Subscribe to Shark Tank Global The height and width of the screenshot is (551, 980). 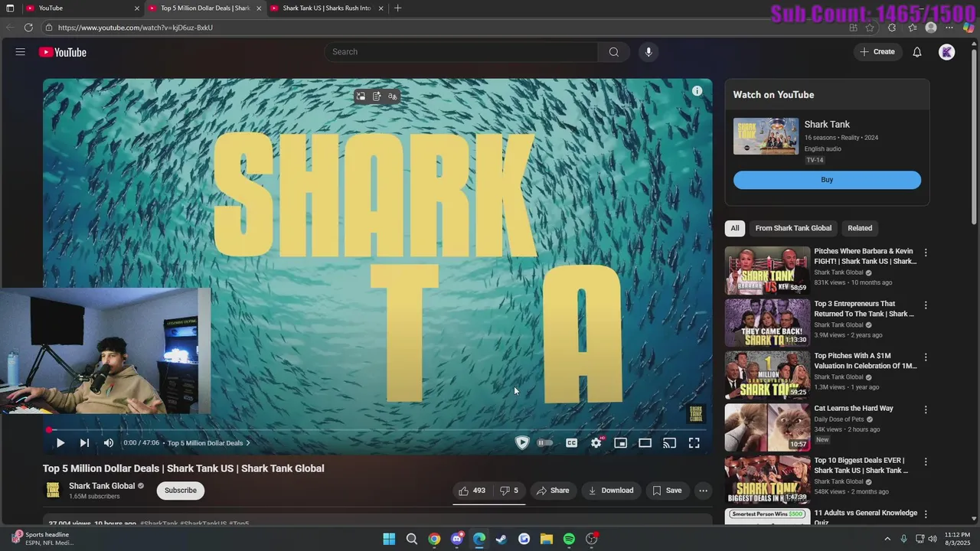(x=181, y=491)
